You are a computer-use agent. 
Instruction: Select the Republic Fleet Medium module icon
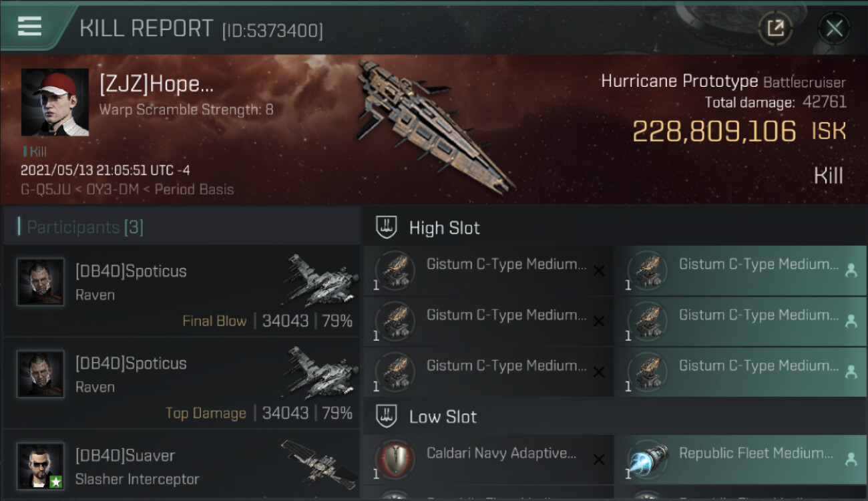[647, 461]
